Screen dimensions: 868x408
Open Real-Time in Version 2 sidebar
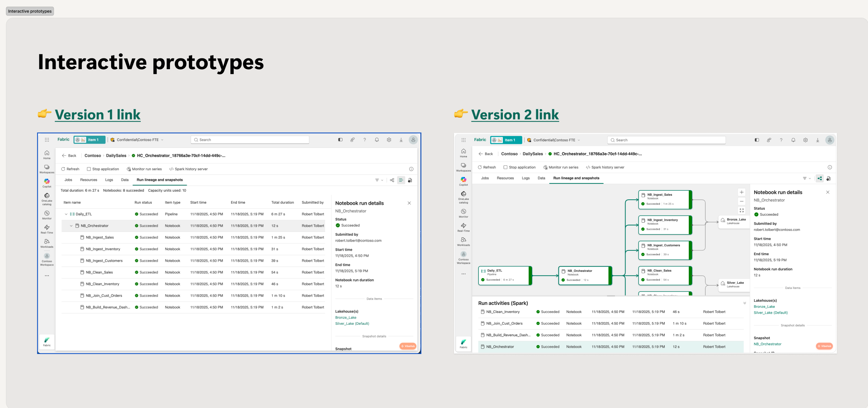pos(464,227)
